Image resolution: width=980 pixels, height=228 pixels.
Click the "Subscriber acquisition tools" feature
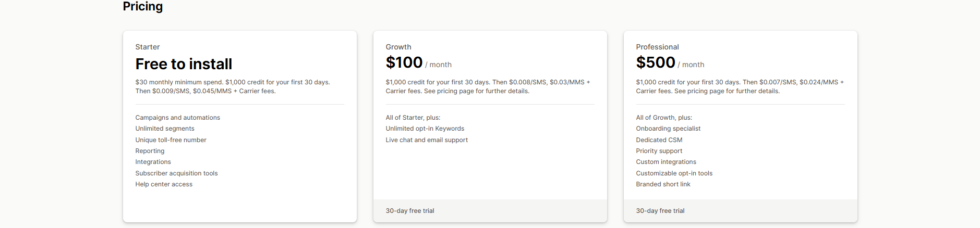click(176, 173)
